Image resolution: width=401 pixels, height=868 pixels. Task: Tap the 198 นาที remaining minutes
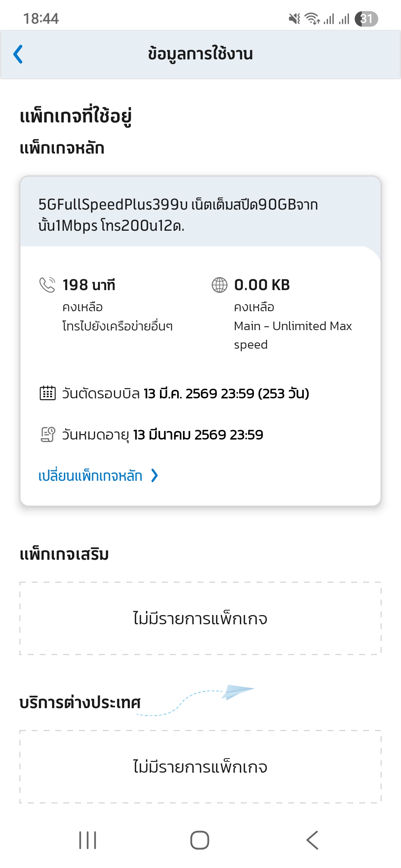pos(89,285)
